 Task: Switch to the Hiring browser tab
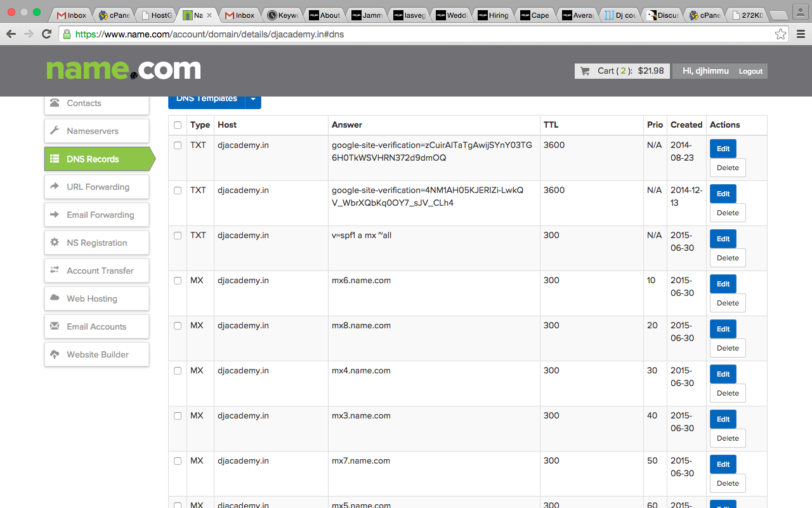tap(494, 15)
